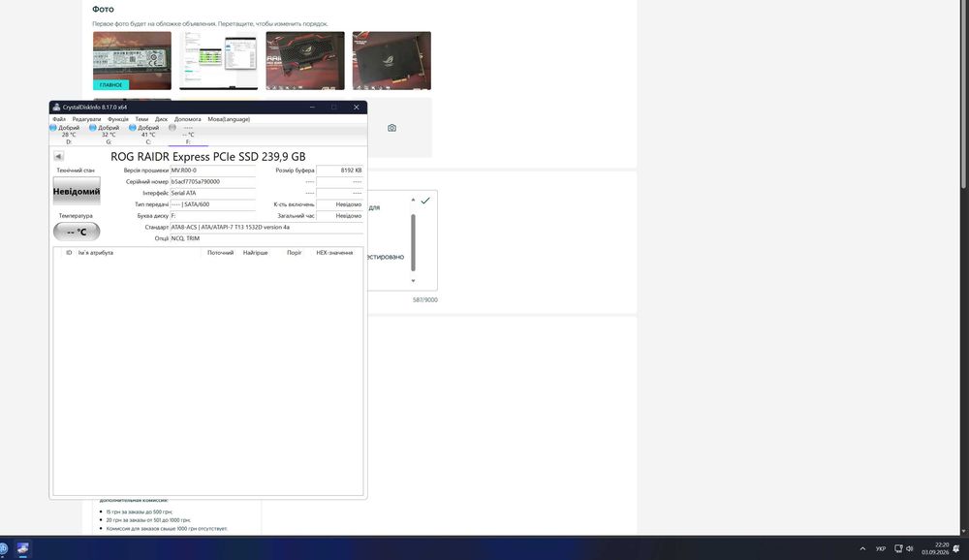This screenshot has width=969, height=560.
Task: Click the 587/9000 character counter
Action: tap(425, 299)
